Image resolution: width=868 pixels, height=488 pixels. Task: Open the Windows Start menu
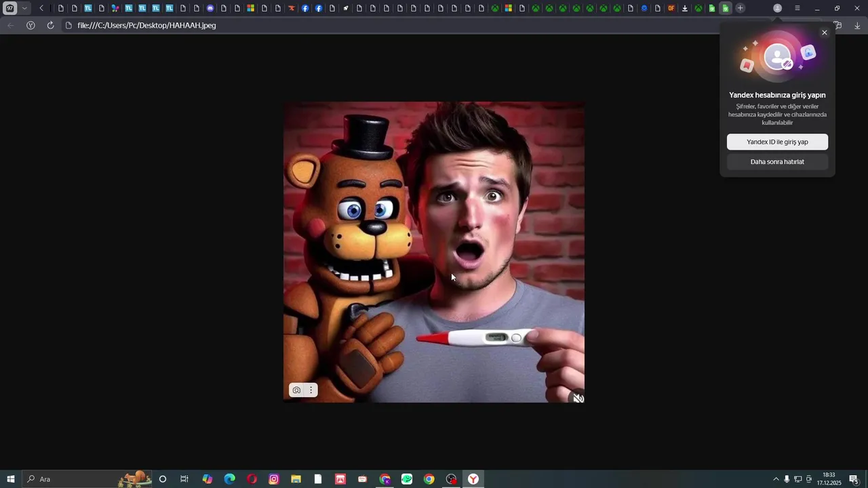11,479
